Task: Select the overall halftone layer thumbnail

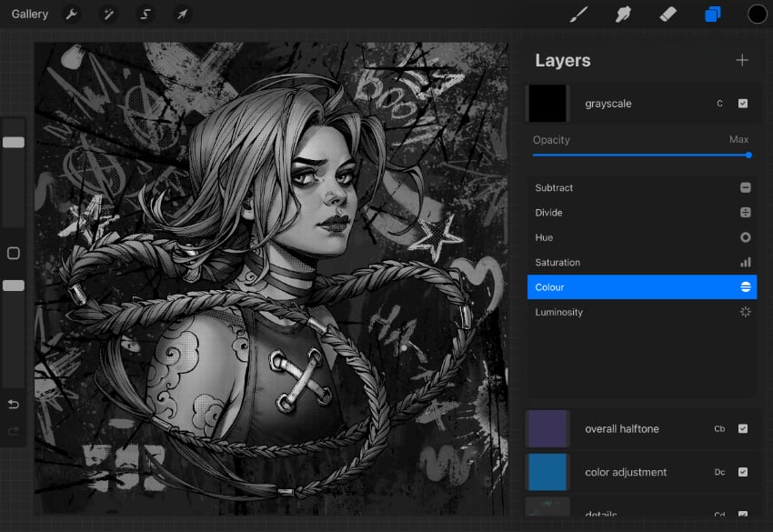Action: pos(547,429)
